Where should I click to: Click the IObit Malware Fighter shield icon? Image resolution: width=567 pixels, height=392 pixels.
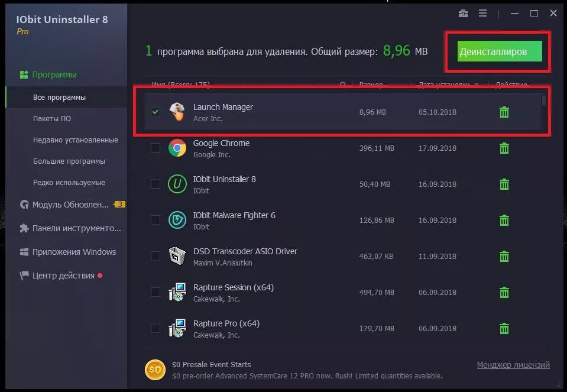(x=177, y=220)
